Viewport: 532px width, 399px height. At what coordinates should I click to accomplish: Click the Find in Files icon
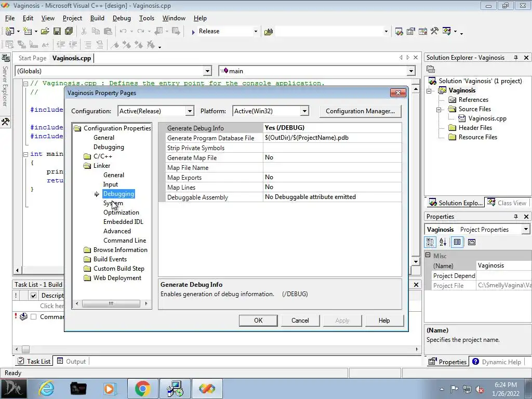pos(269,32)
